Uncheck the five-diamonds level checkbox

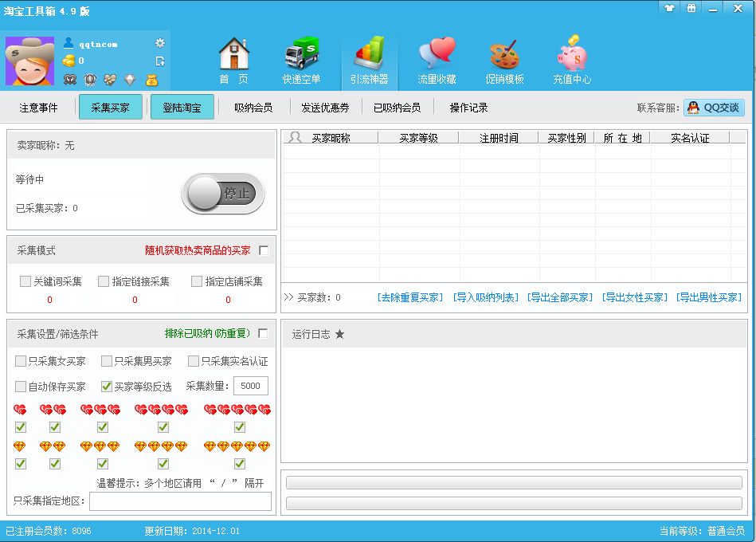pos(240,464)
